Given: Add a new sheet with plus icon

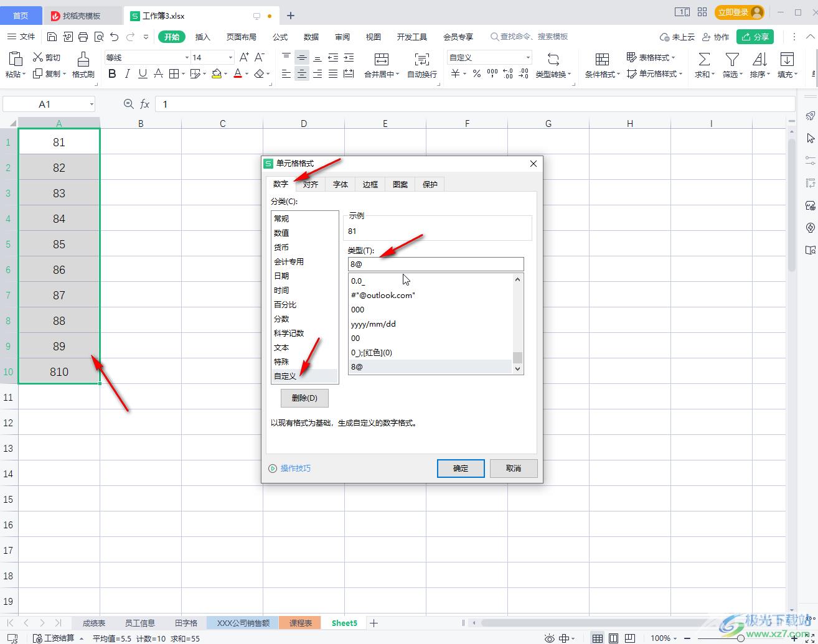Looking at the screenshot, I should (x=374, y=623).
